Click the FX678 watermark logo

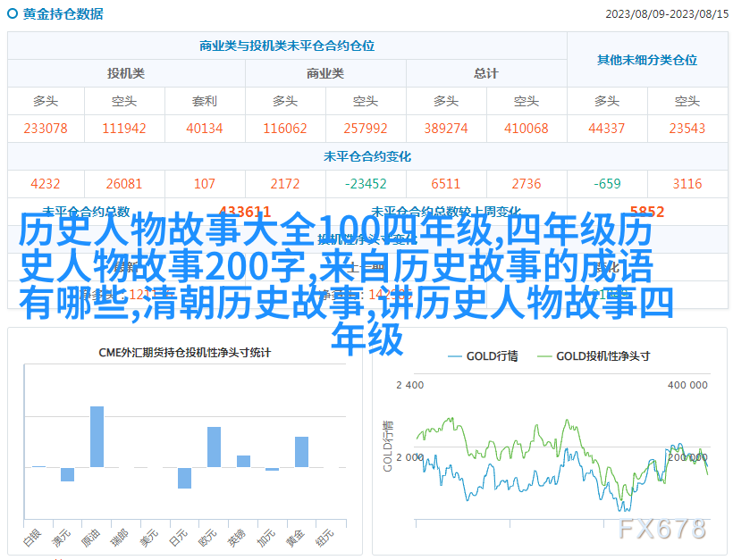click(x=662, y=529)
